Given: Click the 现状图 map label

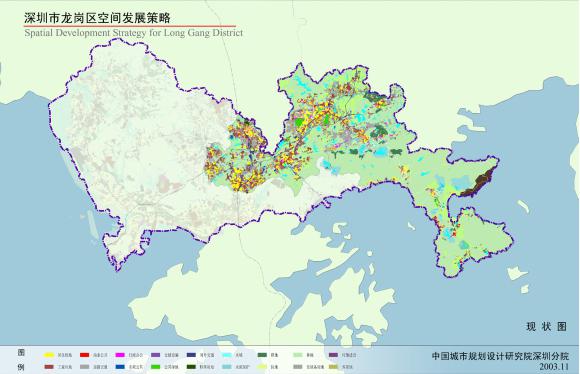Looking at the screenshot, I should pos(546,327).
